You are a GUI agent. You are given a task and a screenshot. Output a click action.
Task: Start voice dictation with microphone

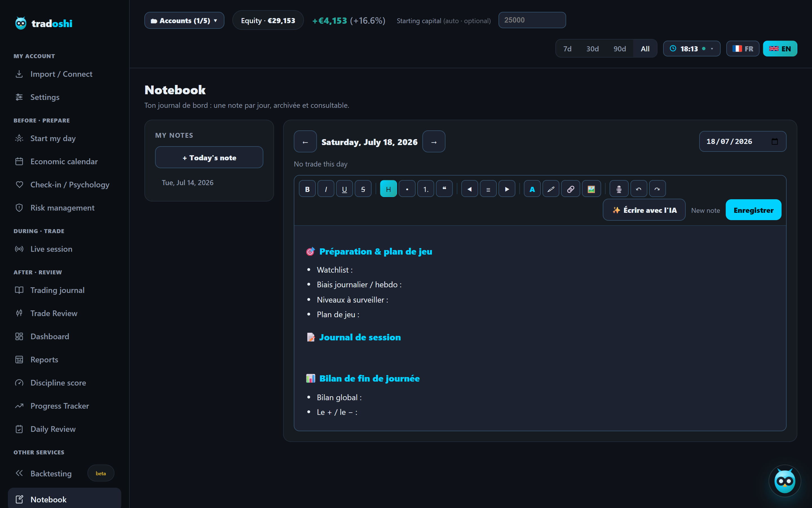619,189
